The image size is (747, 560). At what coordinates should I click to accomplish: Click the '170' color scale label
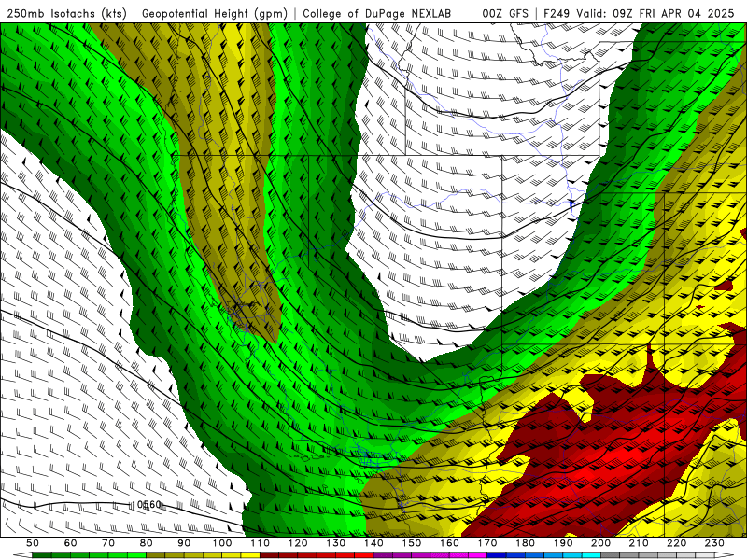click(487, 543)
